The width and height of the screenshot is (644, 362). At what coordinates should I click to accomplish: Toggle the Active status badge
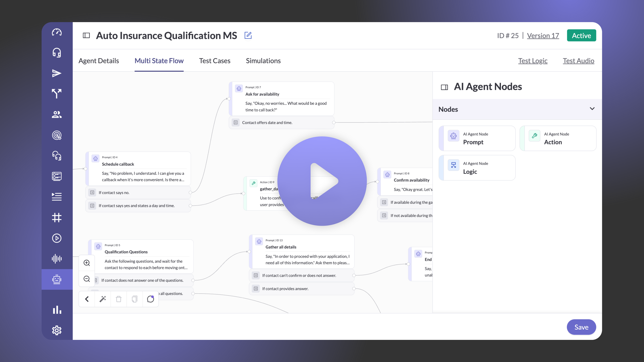tap(581, 36)
